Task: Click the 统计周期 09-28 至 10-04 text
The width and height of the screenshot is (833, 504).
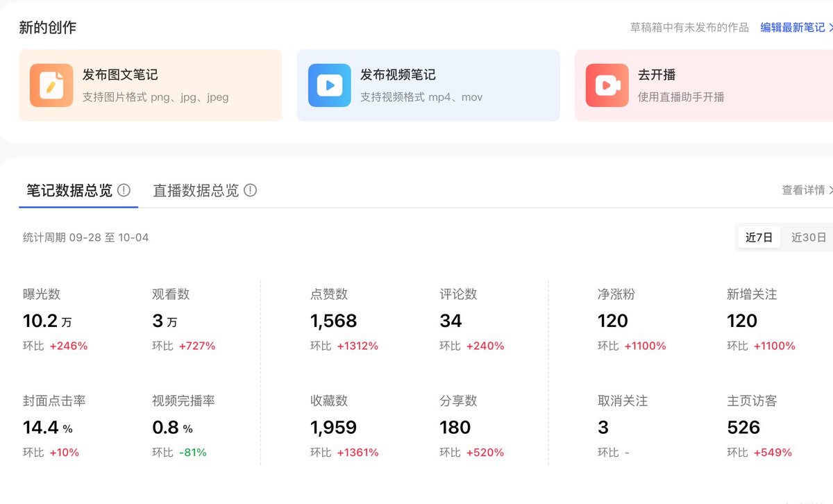Action: 86,237
